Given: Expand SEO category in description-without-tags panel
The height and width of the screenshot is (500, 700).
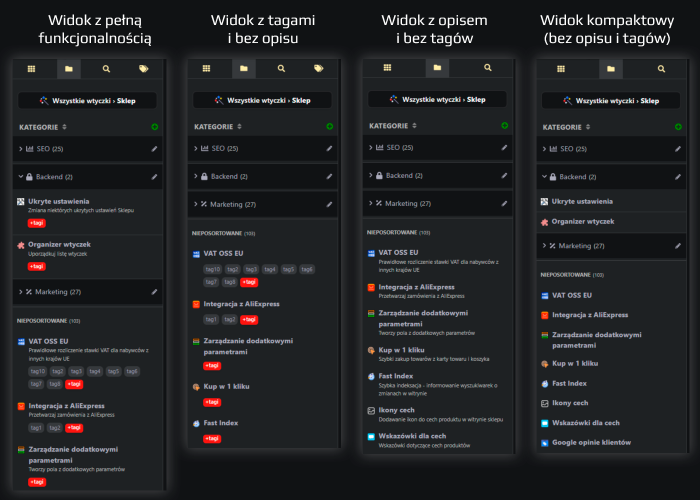Looking at the screenshot, I should (x=371, y=148).
